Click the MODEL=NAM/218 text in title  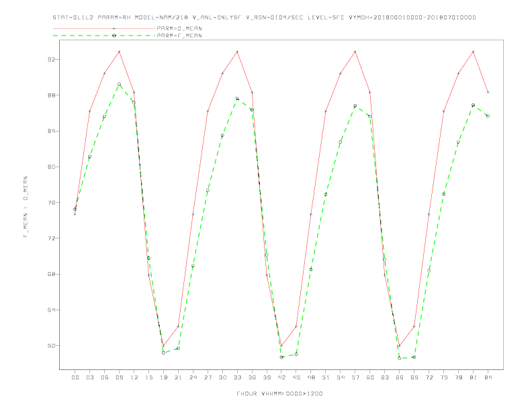(161, 17)
